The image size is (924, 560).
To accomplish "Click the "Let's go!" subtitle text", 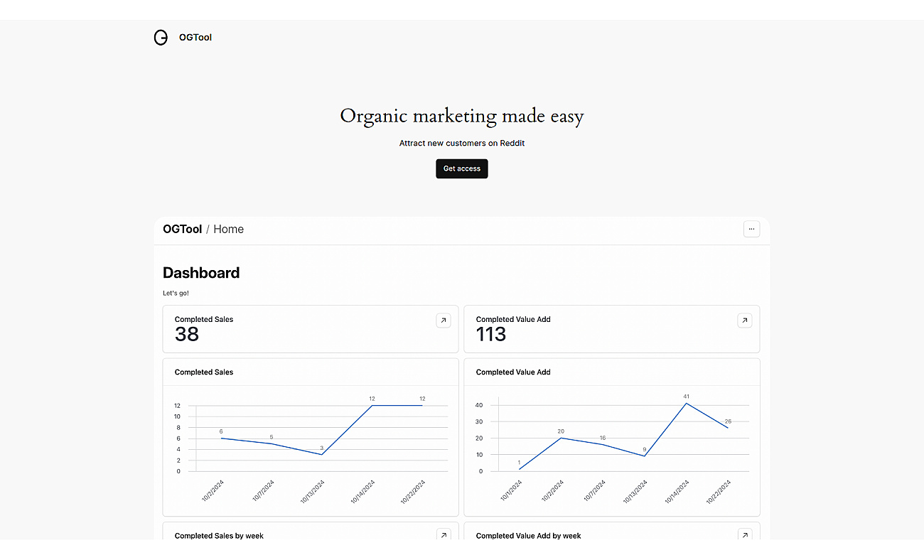I will tap(176, 293).
